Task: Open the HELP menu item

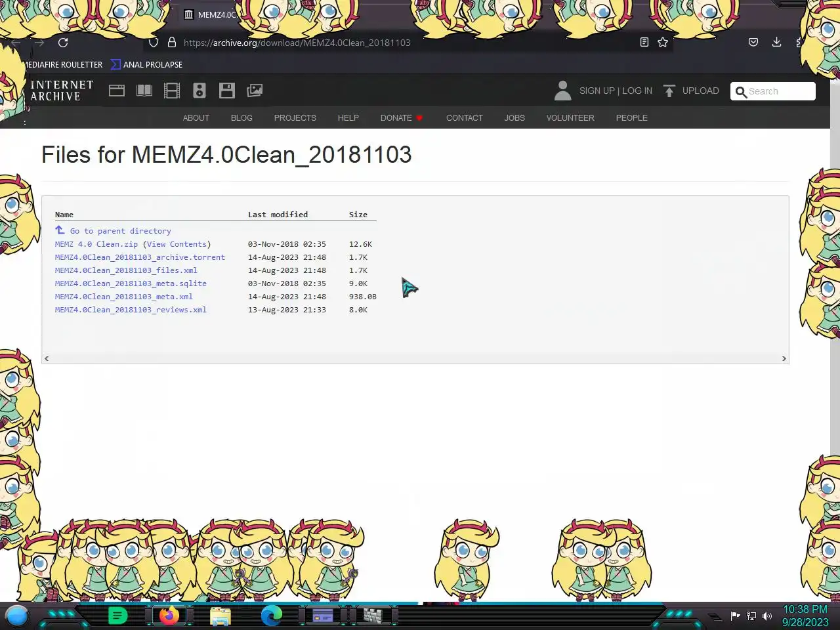Action: coord(348,118)
